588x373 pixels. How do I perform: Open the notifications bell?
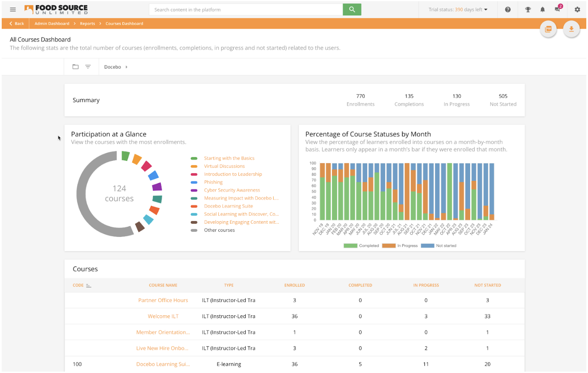click(x=542, y=9)
